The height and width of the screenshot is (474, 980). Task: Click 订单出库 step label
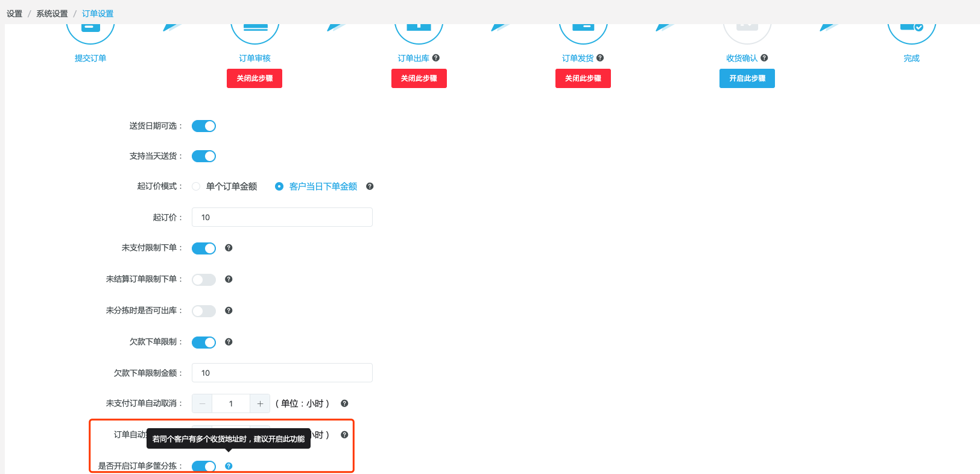click(414, 58)
